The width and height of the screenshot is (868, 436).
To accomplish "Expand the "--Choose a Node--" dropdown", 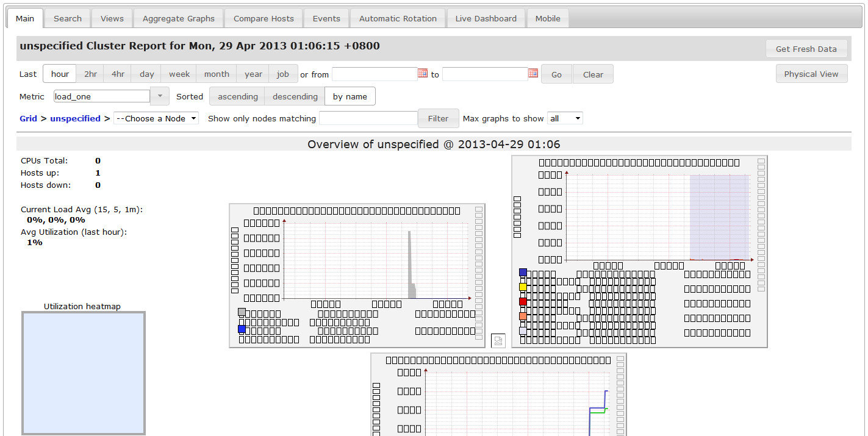I will (x=156, y=118).
